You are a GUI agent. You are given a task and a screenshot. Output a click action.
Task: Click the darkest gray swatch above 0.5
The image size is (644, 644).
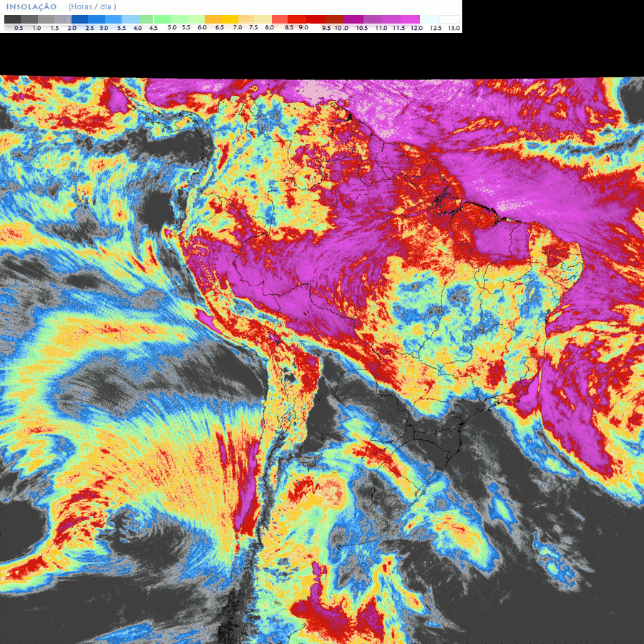pyautogui.click(x=12, y=19)
